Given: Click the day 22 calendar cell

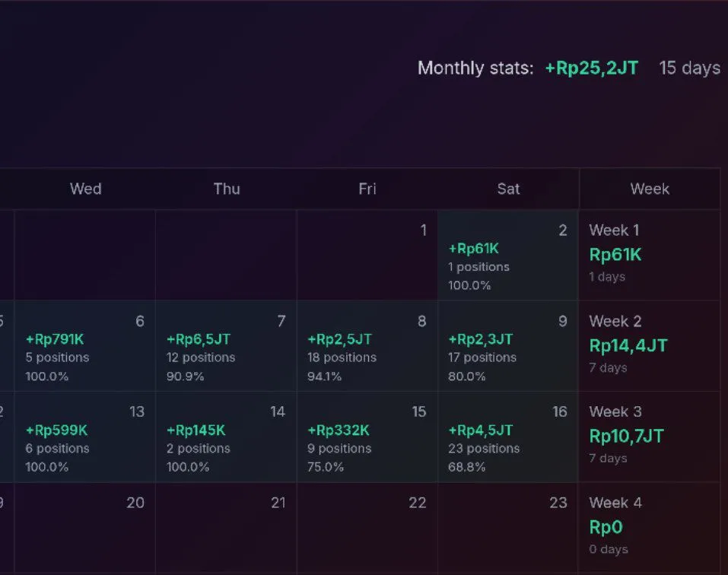Looking at the screenshot, I should coord(367,529).
